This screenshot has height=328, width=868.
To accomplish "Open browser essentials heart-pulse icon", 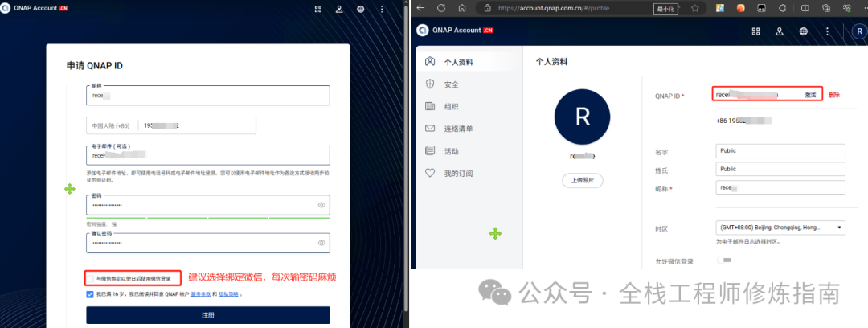I will [x=846, y=8].
